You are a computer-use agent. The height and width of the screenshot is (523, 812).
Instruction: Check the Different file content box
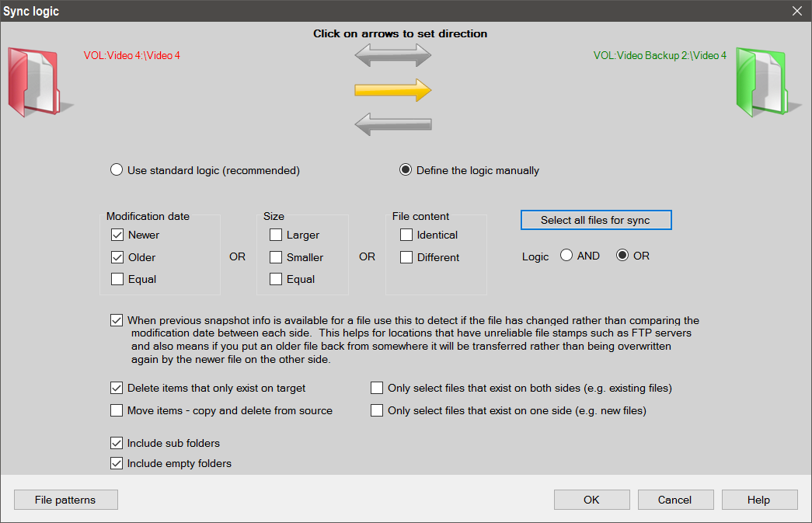point(406,257)
